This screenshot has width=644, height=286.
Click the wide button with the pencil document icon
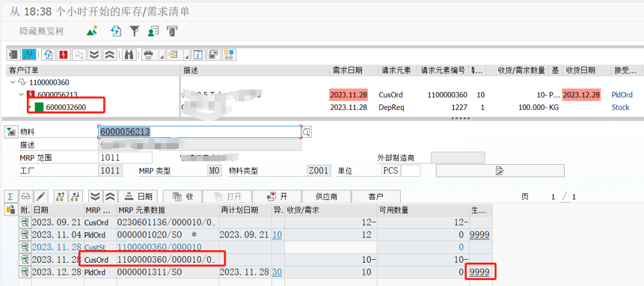point(500,170)
